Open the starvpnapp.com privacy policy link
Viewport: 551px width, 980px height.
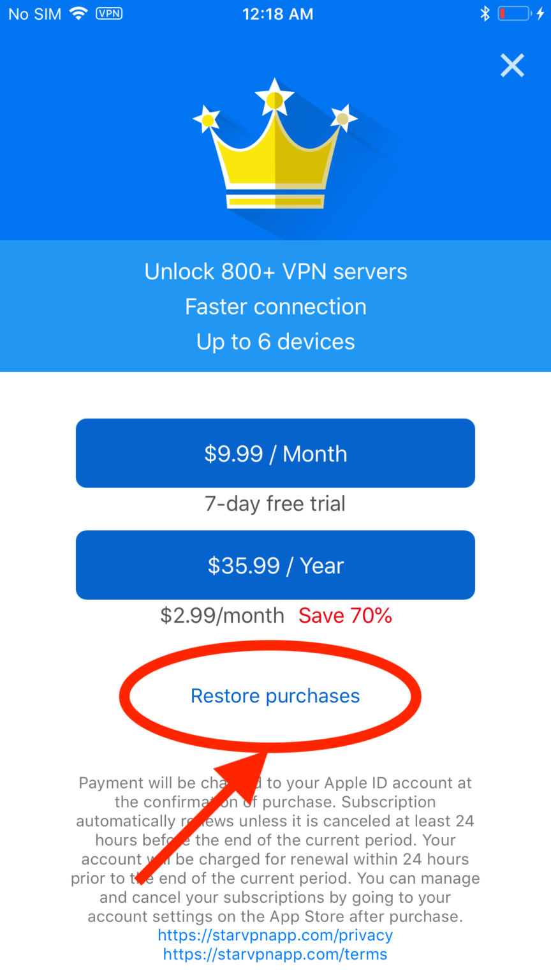(274, 935)
